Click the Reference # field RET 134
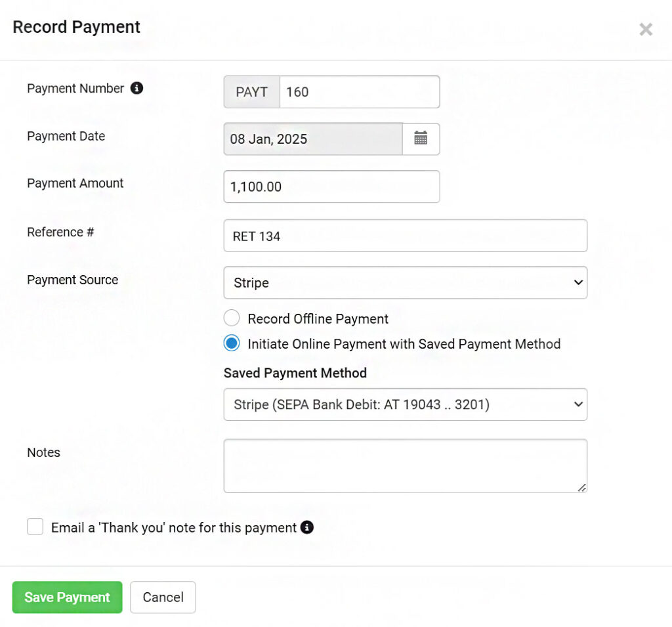Screen dimensions: 672x627 coord(406,236)
